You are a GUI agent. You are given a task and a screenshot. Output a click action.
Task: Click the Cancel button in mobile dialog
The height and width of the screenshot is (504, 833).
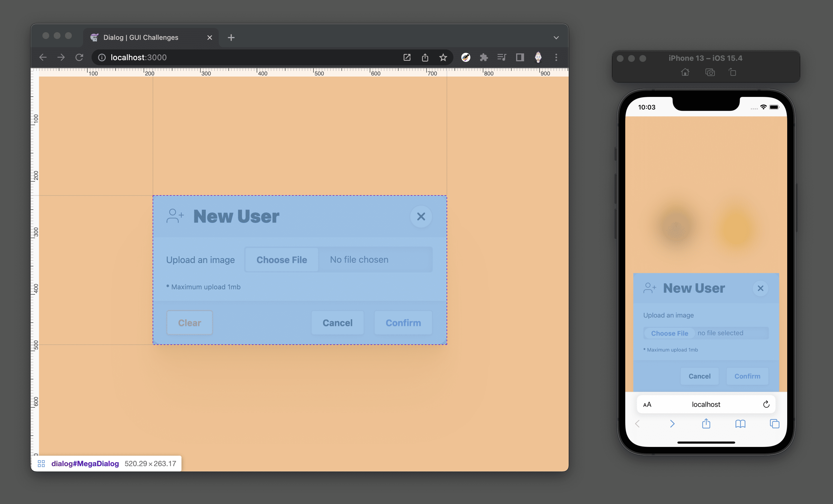pyautogui.click(x=700, y=376)
